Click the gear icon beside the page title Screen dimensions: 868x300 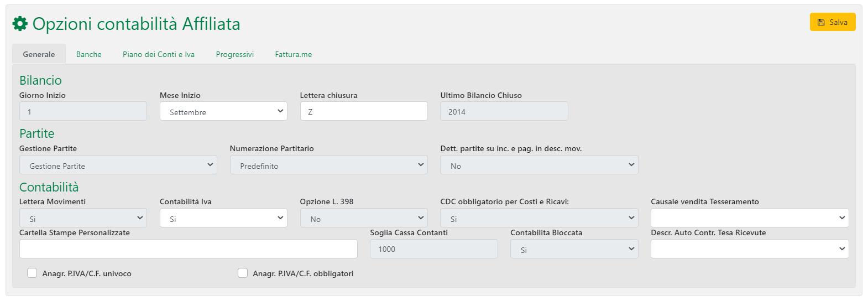pos(20,24)
